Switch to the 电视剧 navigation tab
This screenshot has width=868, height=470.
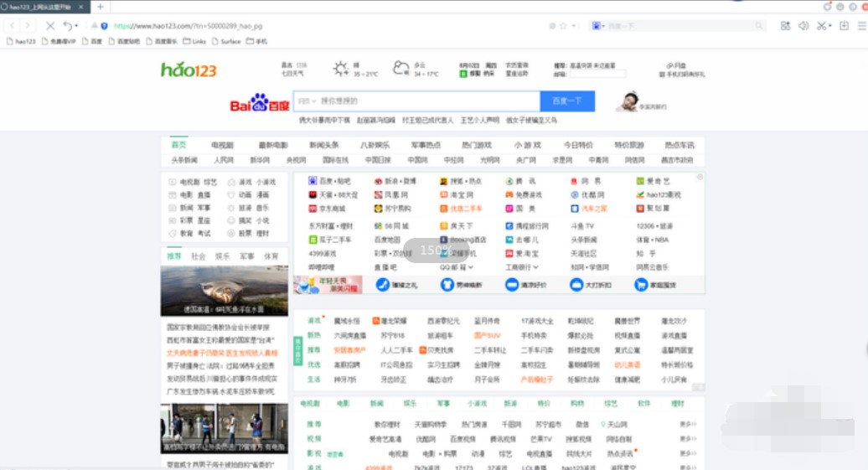pos(222,145)
